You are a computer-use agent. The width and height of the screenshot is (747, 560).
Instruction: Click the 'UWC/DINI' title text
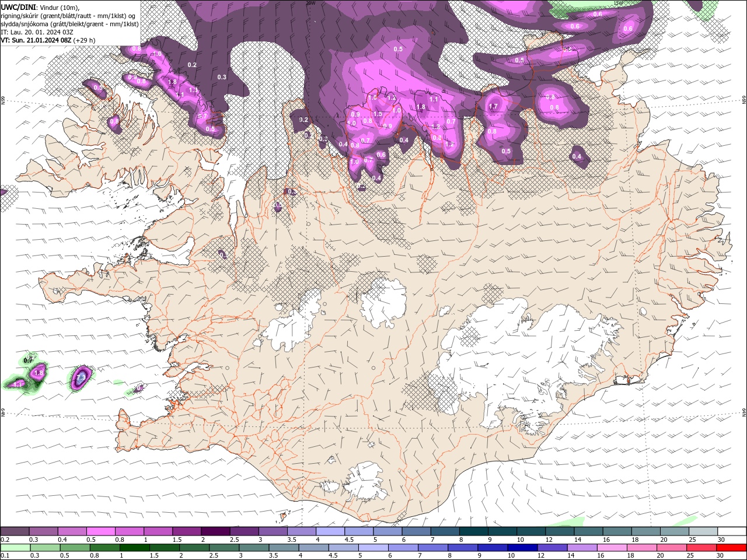tap(18, 7)
